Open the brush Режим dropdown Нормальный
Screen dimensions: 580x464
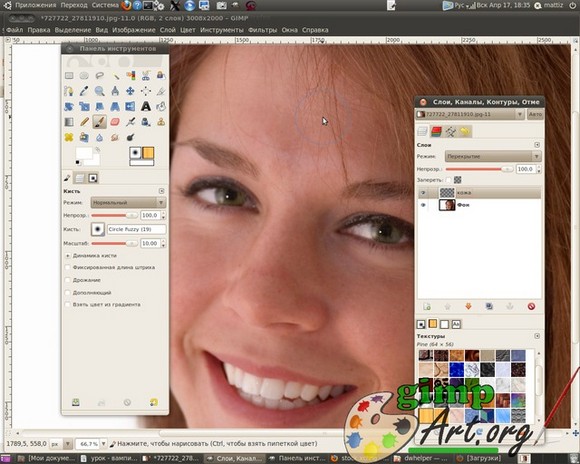[128, 202]
